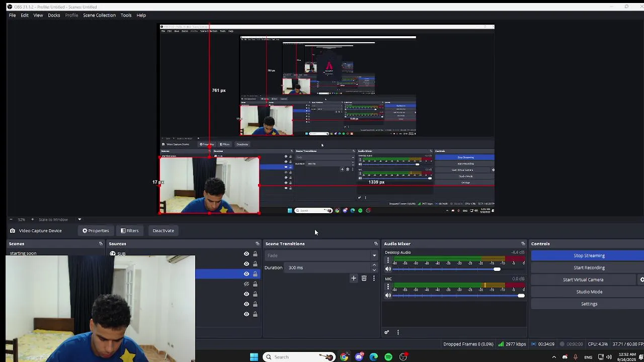Open the Help menu
This screenshot has width=644, height=362.
pos(141,15)
